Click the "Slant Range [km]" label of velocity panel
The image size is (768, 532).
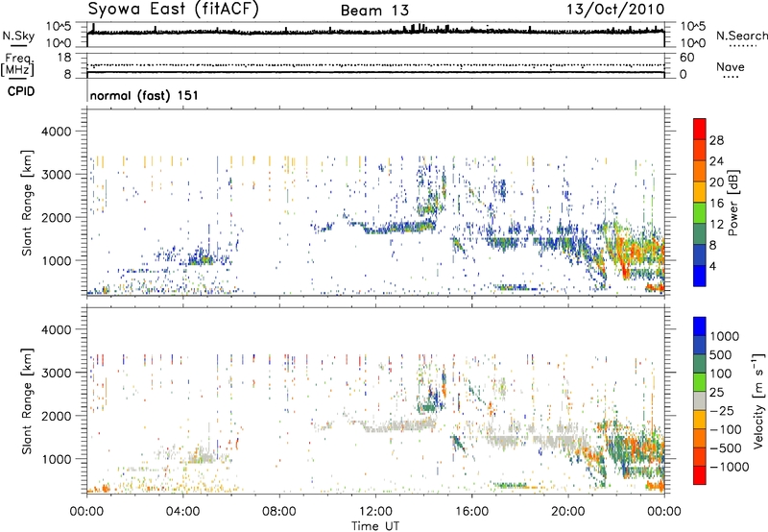(x=27, y=400)
